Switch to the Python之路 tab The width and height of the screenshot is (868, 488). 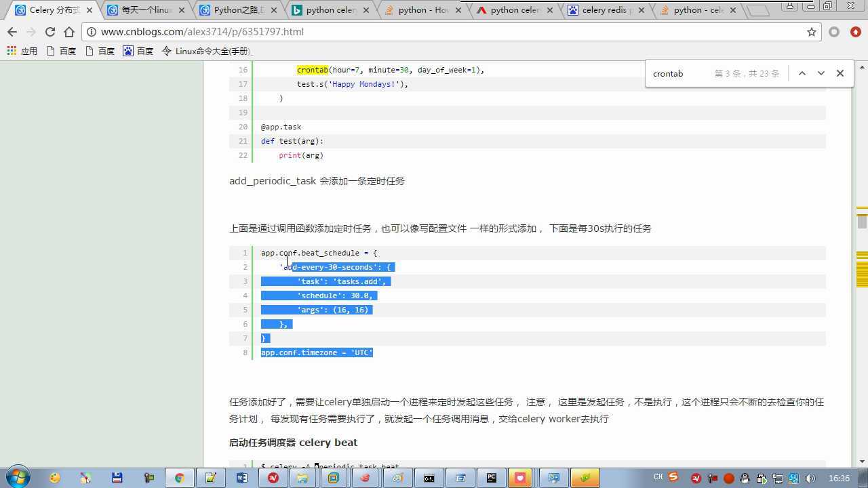237,10
